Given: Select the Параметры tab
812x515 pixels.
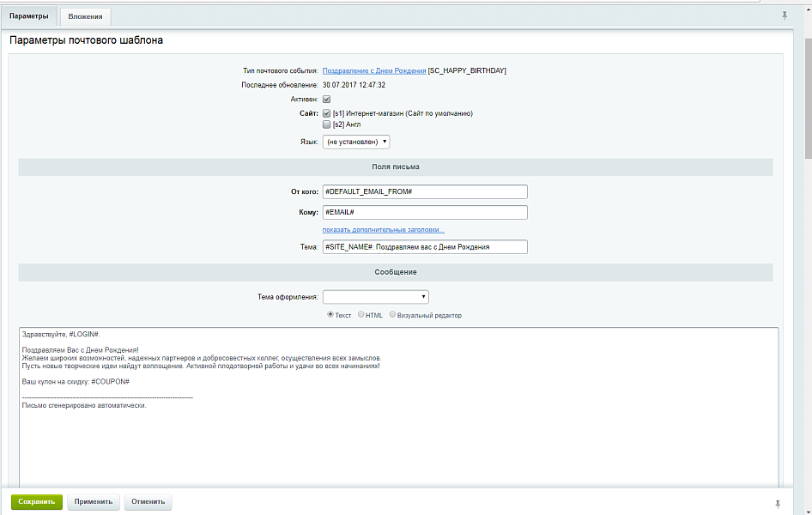Looking at the screenshot, I should coord(28,15).
